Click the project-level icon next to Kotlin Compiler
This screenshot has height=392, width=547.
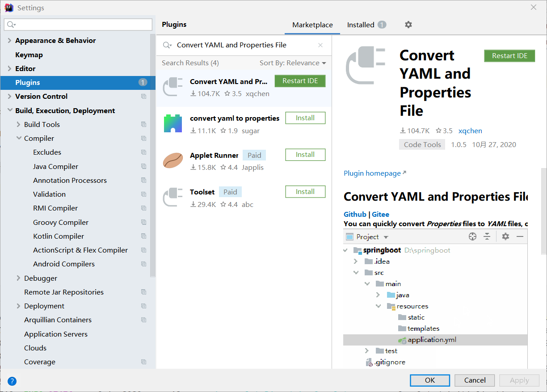[143, 236]
